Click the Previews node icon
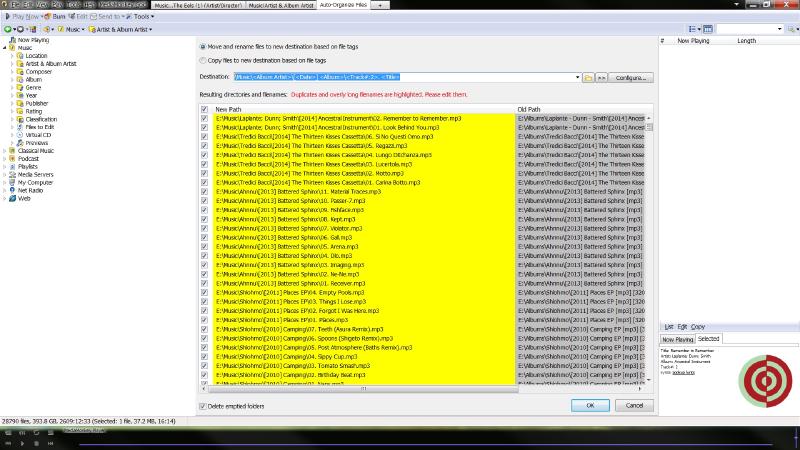The width and height of the screenshot is (800, 450). coord(20,143)
